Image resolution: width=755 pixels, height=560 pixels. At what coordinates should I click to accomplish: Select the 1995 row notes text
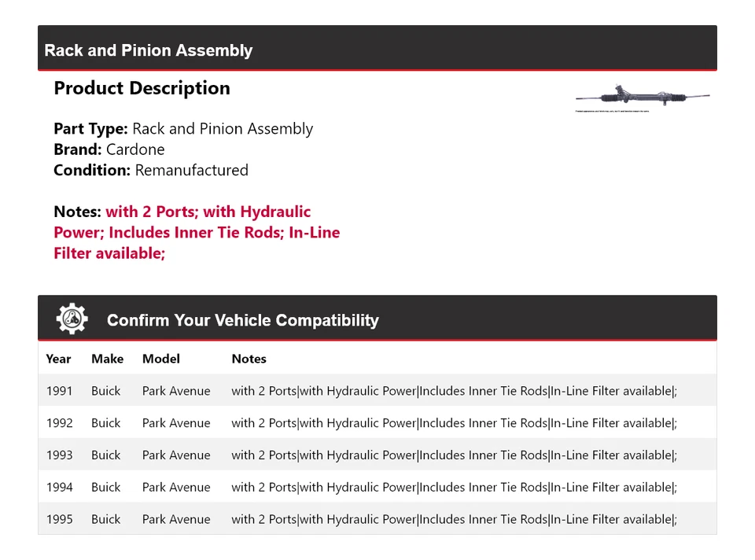tap(454, 520)
